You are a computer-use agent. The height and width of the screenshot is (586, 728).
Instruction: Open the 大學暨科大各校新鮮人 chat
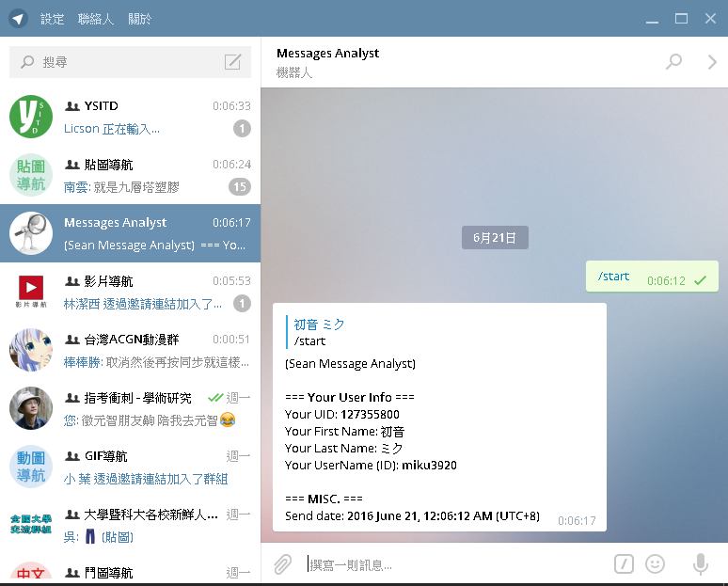pyautogui.click(x=130, y=525)
